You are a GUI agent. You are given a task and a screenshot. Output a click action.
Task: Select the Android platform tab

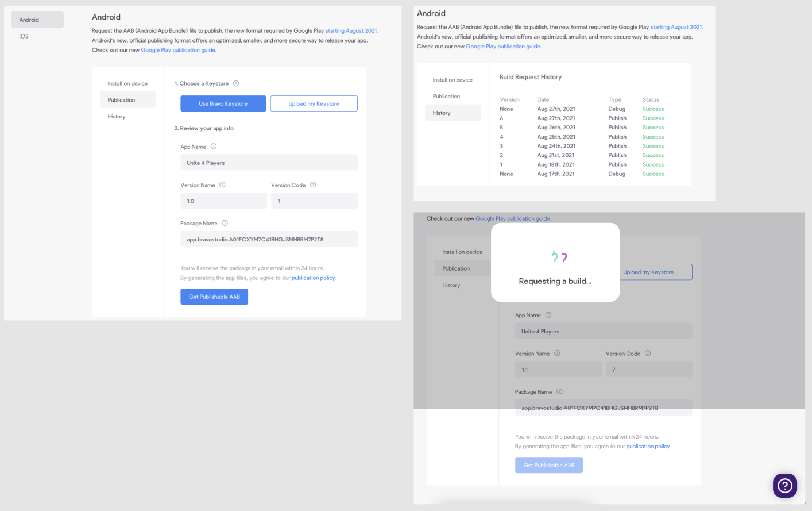(x=37, y=20)
